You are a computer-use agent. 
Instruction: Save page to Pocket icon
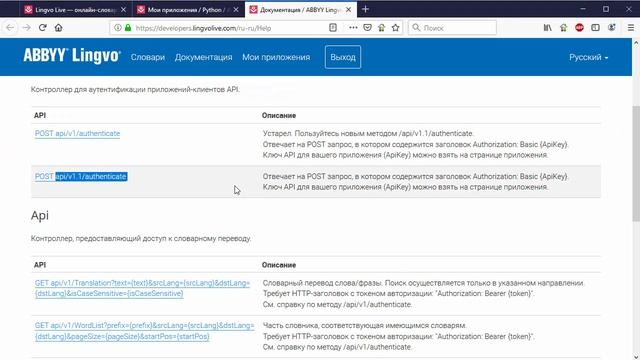tap(367, 28)
